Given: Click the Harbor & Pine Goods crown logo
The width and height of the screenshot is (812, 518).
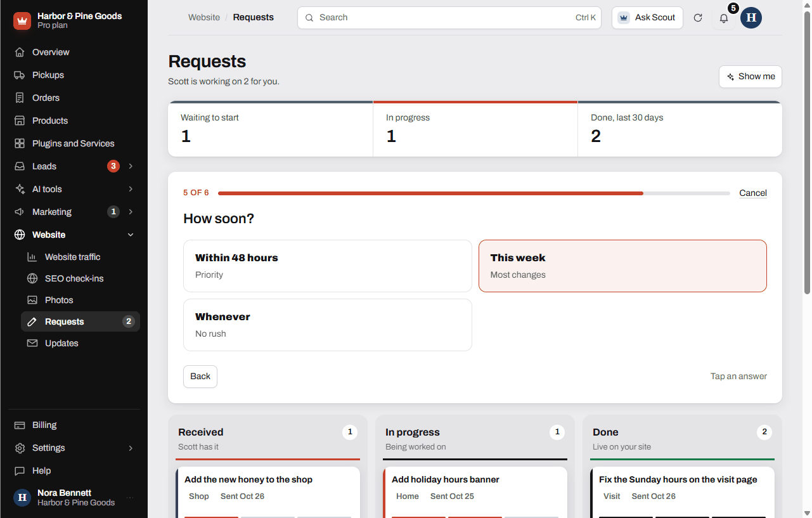Looking at the screenshot, I should click(22, 21).
